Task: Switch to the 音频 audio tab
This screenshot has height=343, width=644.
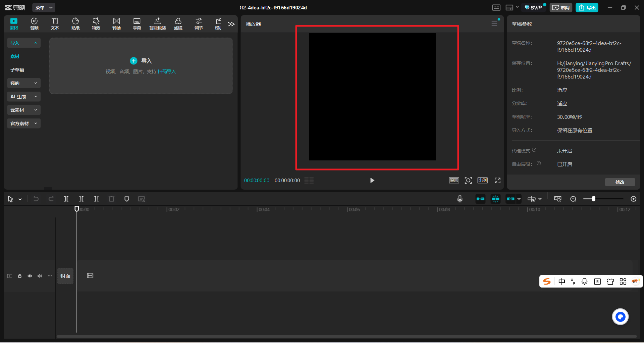Action: [34, 24]
